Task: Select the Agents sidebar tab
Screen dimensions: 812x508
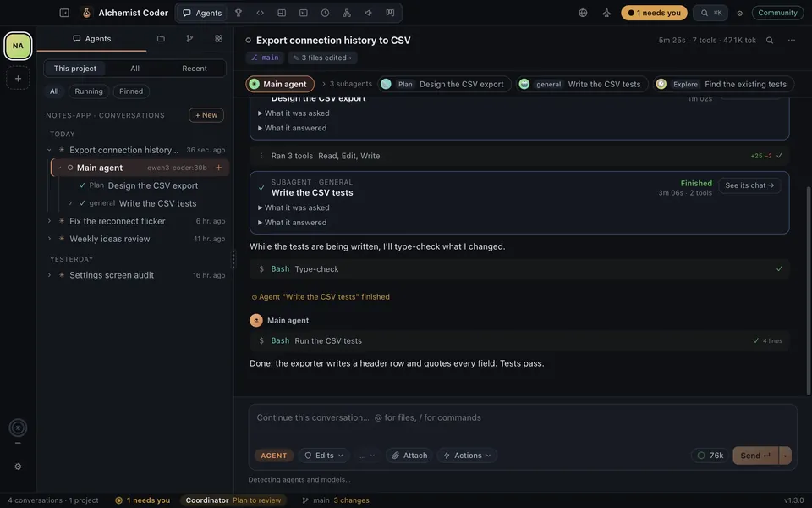Action: (91, 39)
